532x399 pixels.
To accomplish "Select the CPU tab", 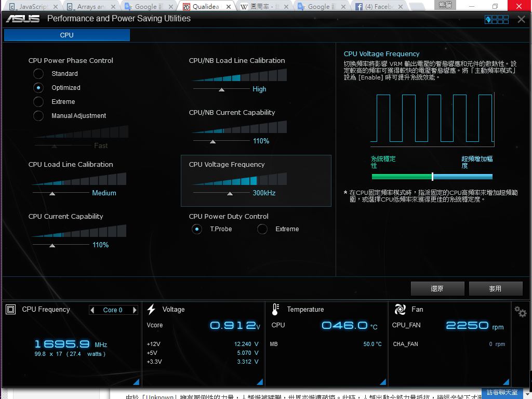I will coord(66,35).
